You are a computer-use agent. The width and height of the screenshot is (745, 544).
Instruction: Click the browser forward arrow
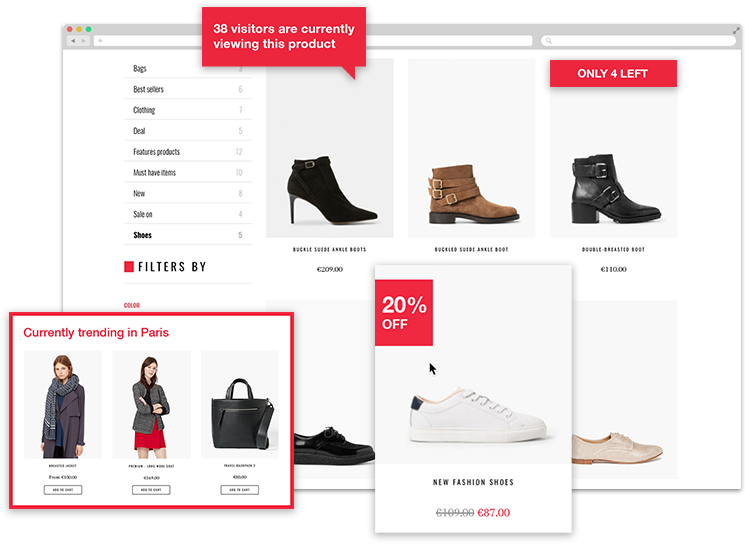pyautogui.click(x=84, y=41)
